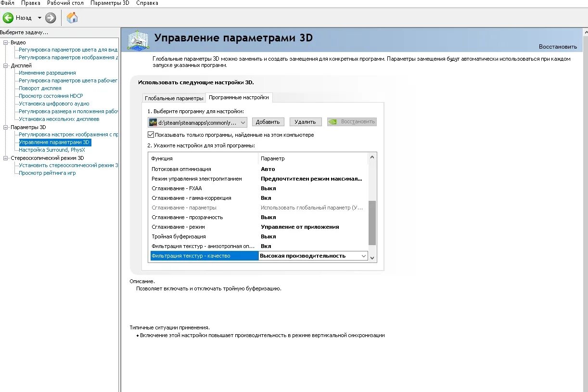Screen dimensions: 588x392
Task: Click the settings list scrollbar thumb
Action: pos(372,223)
